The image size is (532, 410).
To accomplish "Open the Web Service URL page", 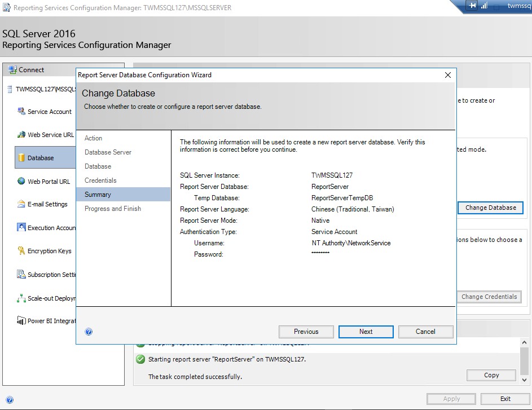I will (51, 135).
